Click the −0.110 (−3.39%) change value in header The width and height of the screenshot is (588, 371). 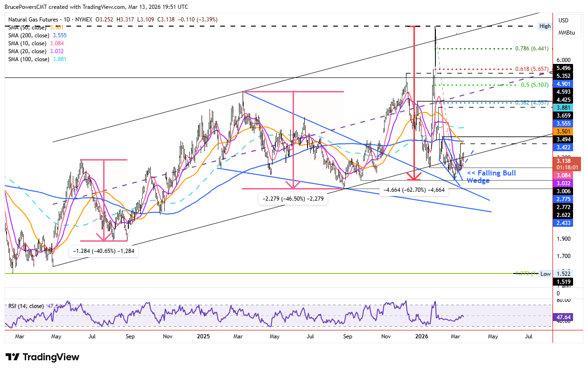tap(197, 20)
